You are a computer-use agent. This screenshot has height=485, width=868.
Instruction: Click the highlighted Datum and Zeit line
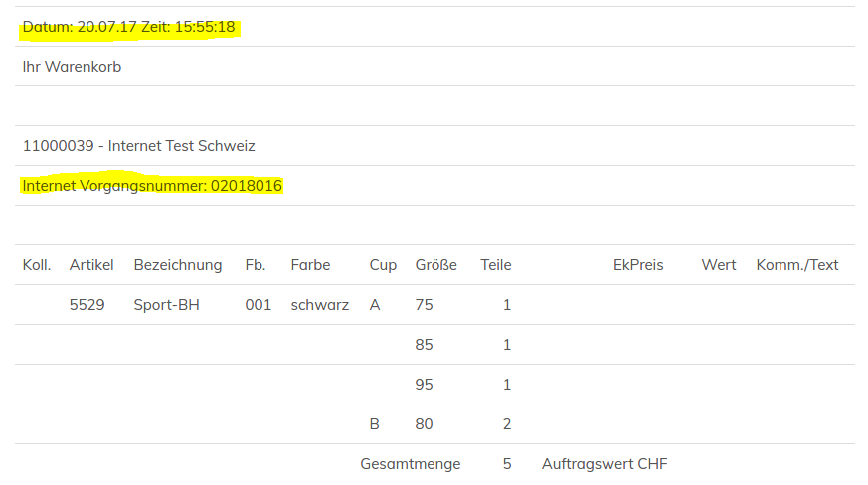coord(128,27)
